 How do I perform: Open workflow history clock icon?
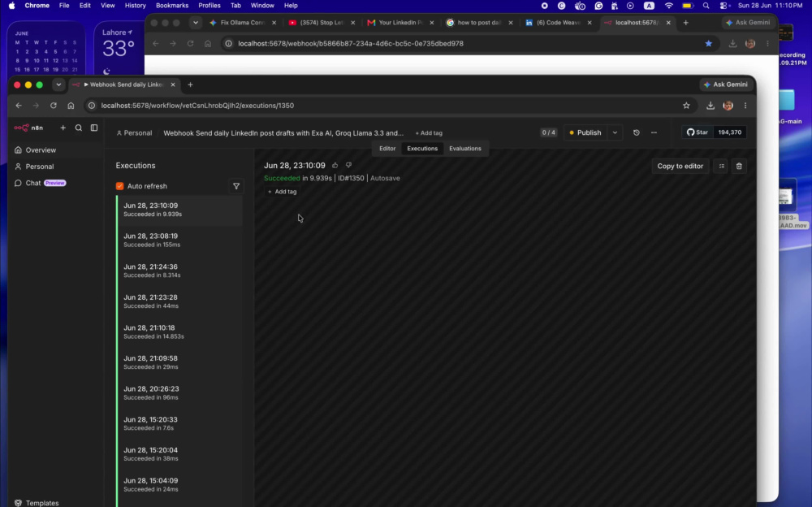tap(637, 132)
